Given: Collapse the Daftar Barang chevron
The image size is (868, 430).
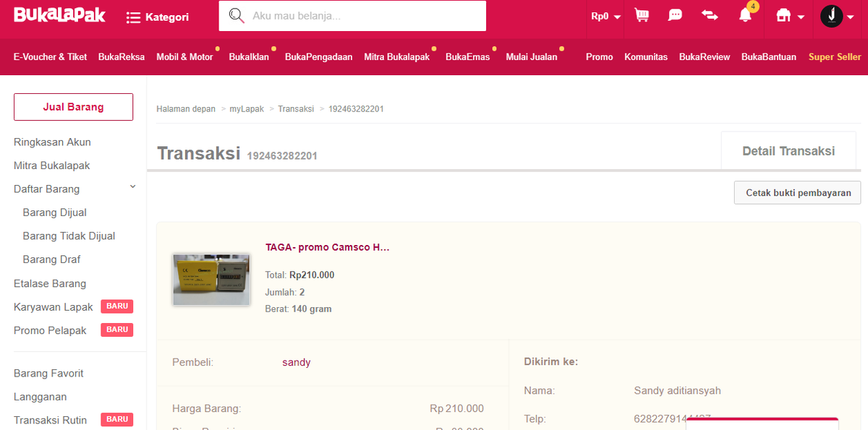Looking at the screenshot, I should click(133, 187).
